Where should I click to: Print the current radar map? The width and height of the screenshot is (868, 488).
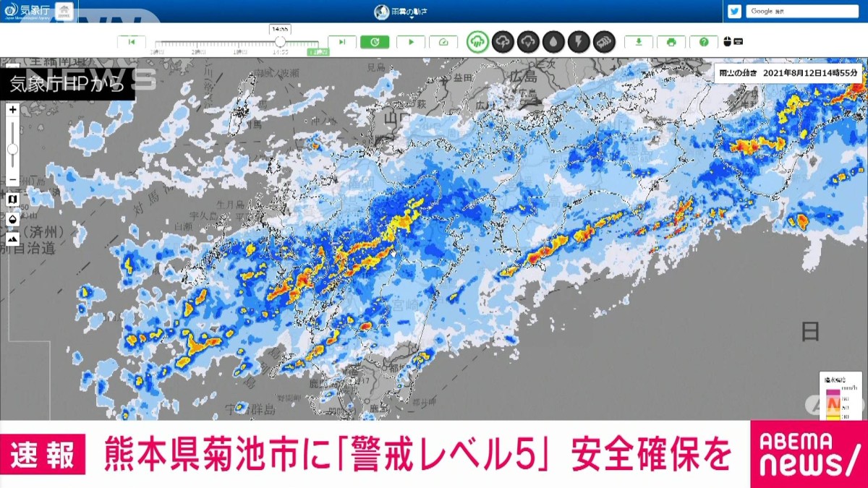(671, 42)
